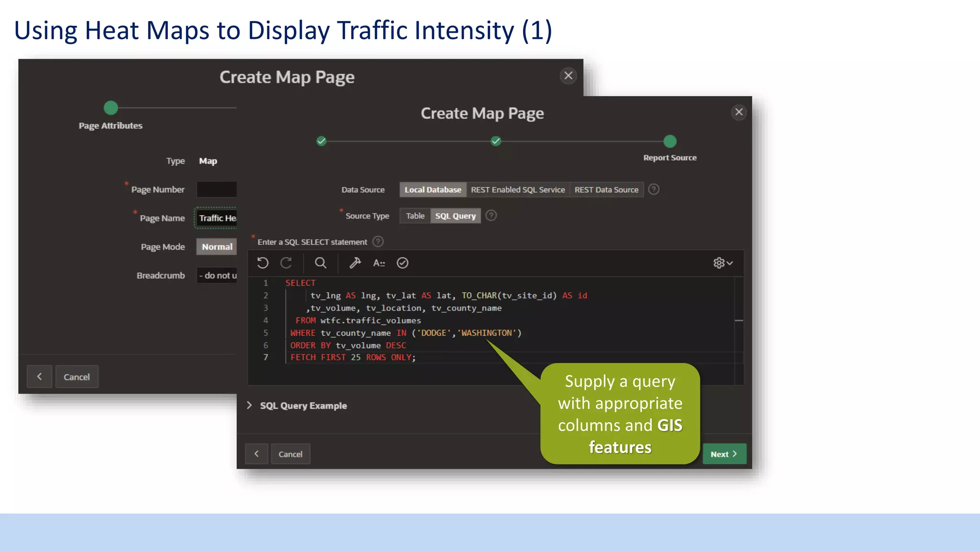Click the WHERE tv_county_name code line
980x551 pixels.
coord(406,333)
